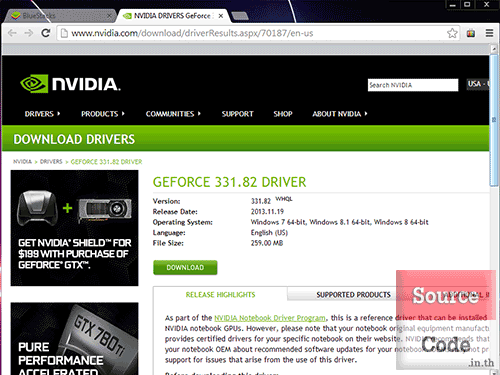Expand the COMMUNITIES menu

[173, 114]
